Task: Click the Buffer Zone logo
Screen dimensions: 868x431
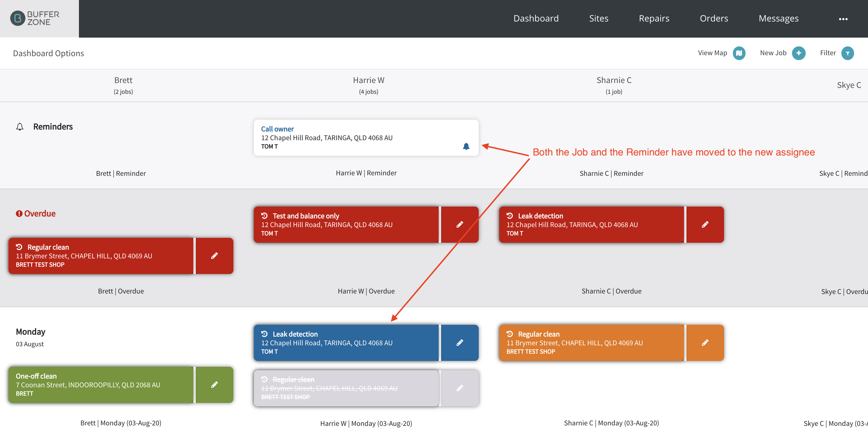Action: coord(35,18)
